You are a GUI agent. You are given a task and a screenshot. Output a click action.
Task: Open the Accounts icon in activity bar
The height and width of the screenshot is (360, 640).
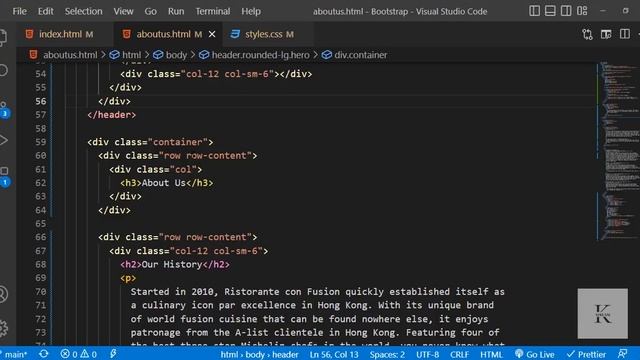[3, 294]
